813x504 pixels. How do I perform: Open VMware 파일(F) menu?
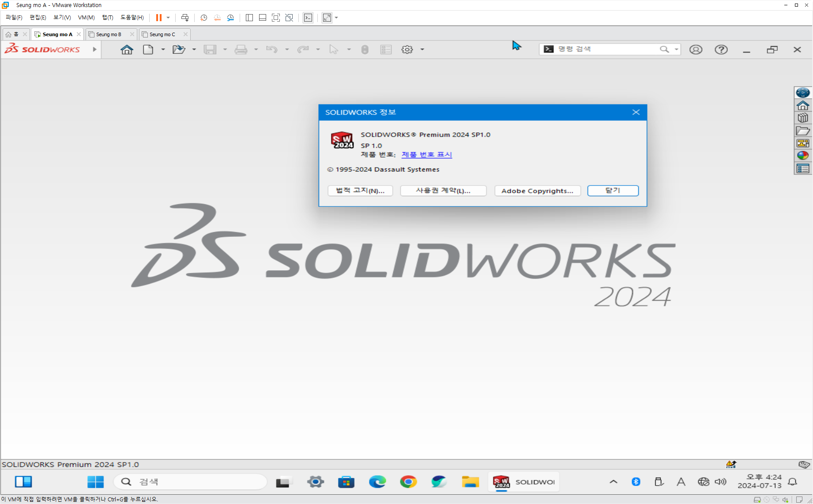pos(14,18)
